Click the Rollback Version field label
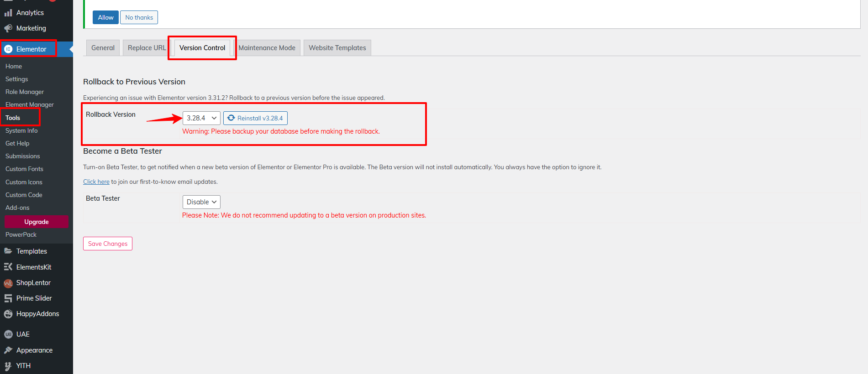This screenshot has width=868, height=374. point(110,114)
